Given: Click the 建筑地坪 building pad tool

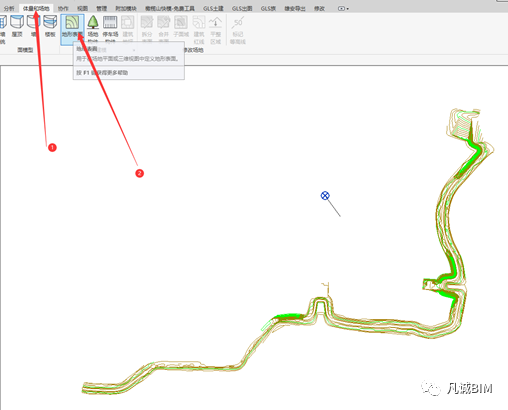Looking at the screenshot, I should pyautogui.click(x=128, y=29).
